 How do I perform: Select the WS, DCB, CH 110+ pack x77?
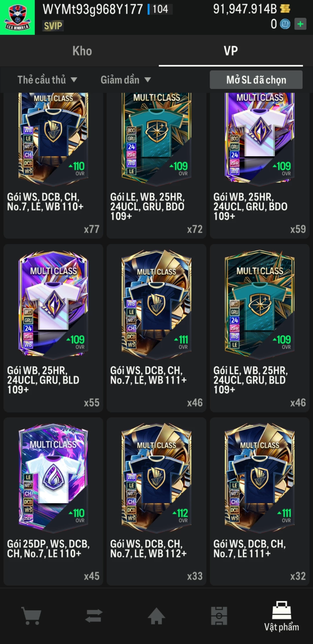[53, 165]
